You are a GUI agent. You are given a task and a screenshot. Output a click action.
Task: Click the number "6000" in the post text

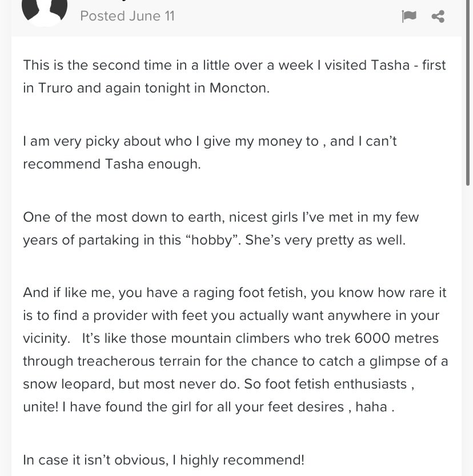(x=372, y=338)
